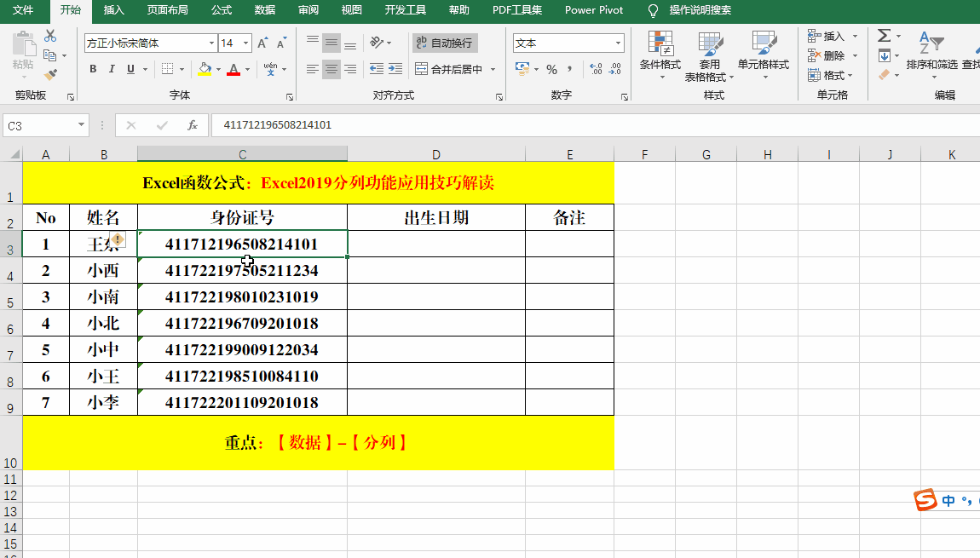
Task: Switch to the 页面布局 tab
Action: point(168,10)
